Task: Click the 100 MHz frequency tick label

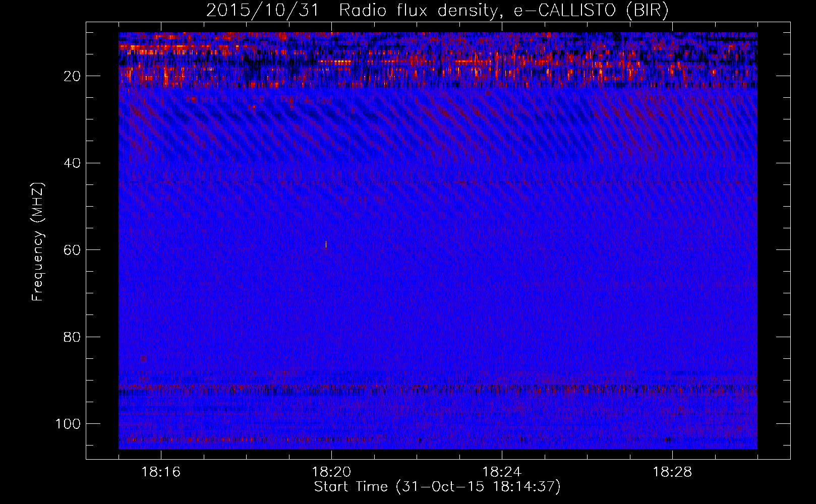Action: [x=68, y=424]
